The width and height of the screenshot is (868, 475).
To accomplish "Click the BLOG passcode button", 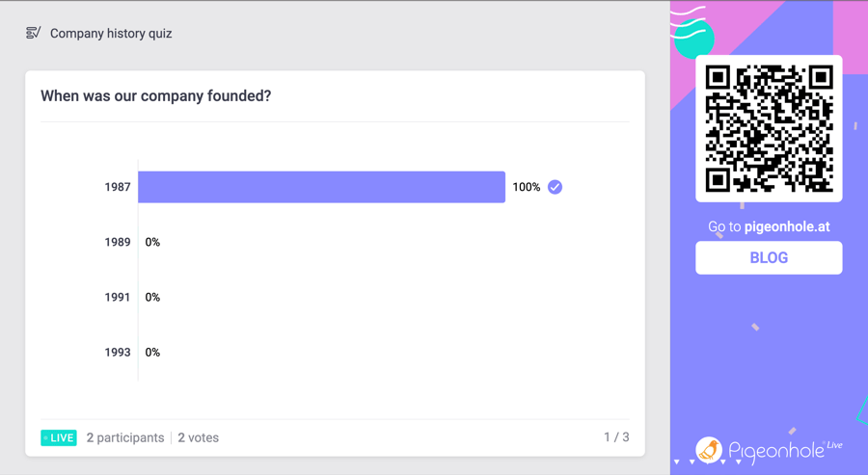I will (x=769, y=257).
